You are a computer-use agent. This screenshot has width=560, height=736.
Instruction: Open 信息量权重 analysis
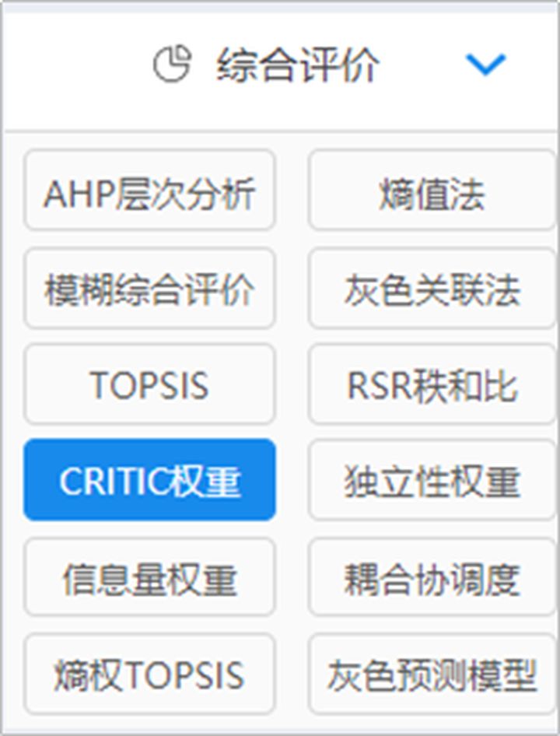click(x=149, y=577)
